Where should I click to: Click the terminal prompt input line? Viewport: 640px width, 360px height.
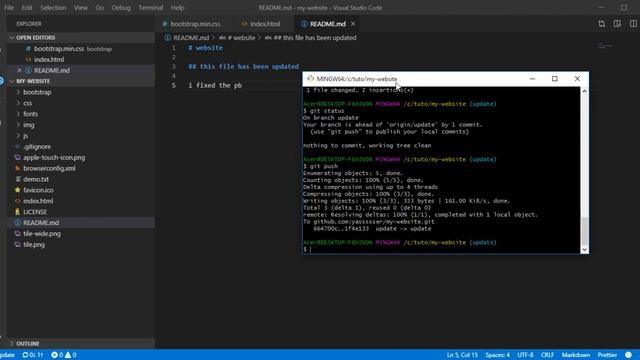pyautogui.click(x=441, y=249)
